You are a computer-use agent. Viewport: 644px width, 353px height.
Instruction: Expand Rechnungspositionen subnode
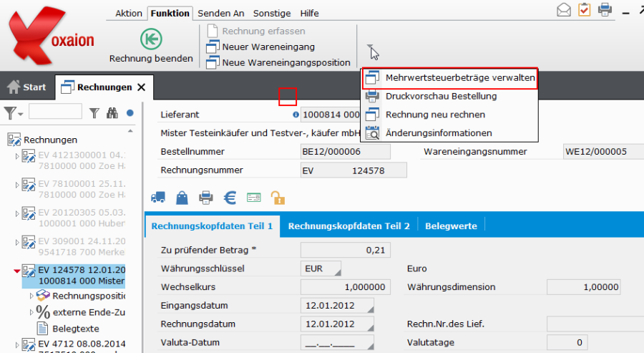[x=31, y=296]
